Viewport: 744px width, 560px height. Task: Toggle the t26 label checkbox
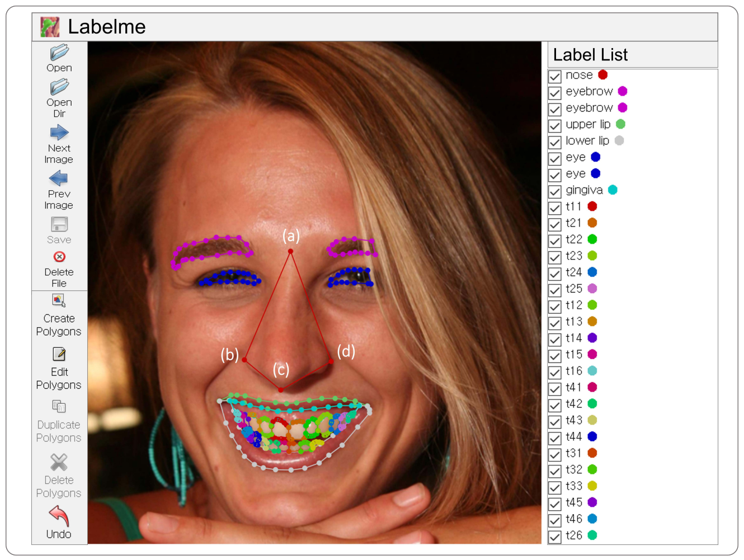(555, 537)
